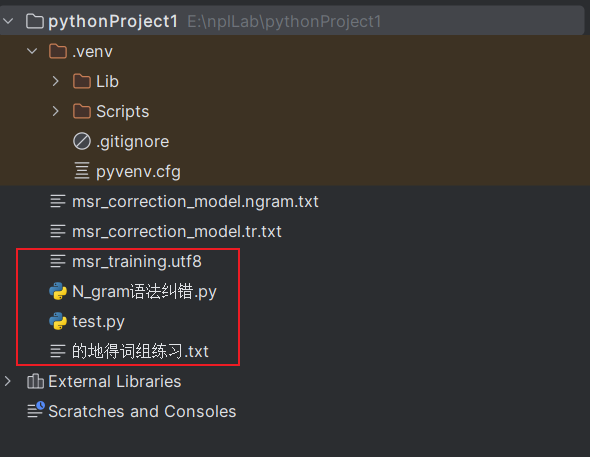Collapse the pythonProject1 root chevron
This screenshot has height=457, width=590.
tap(8, 21)
